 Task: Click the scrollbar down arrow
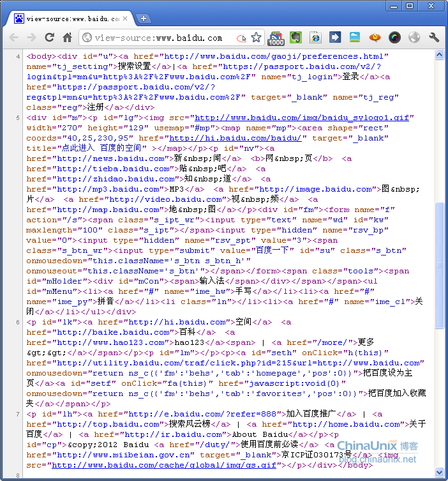[439, 475]
